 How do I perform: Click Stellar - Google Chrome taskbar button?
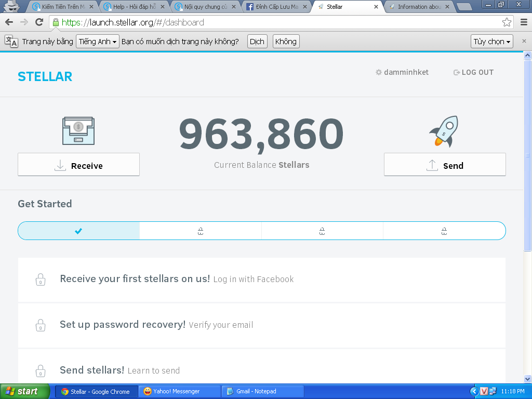pos(96,392)
